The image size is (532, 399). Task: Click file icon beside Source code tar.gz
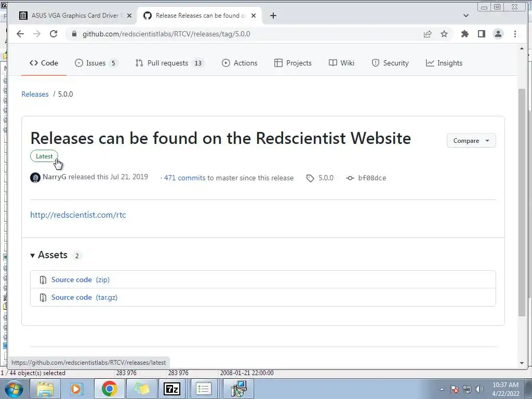coord(43,298)
